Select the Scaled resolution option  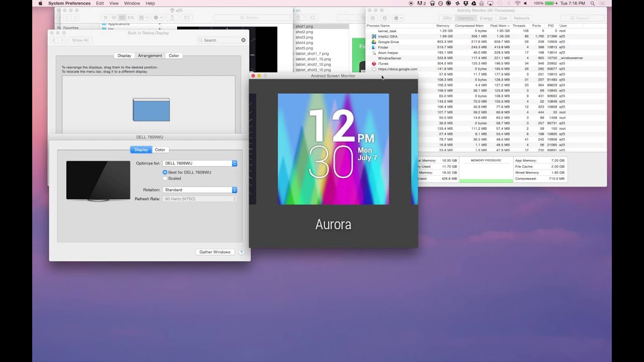point(172,178)
